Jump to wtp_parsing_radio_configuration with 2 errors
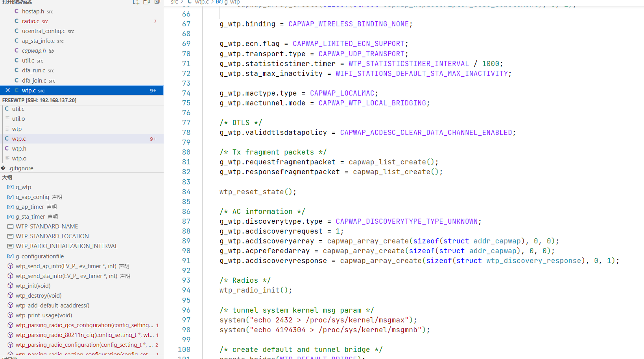Viewport: 644px width, 359px height. pyautogui.click(x=82, y=345)
